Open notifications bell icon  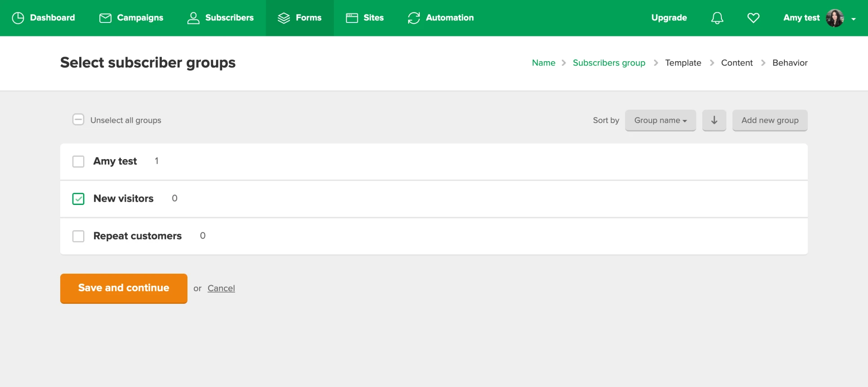tap(717, 18)
